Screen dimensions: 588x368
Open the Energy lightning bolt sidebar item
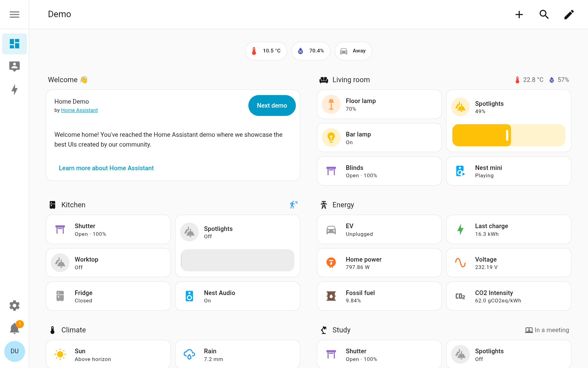pyautogui.click(x=14, y=90)
